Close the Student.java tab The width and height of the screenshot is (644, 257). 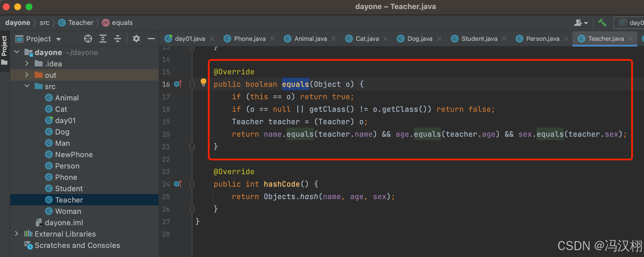pos(504,39)
